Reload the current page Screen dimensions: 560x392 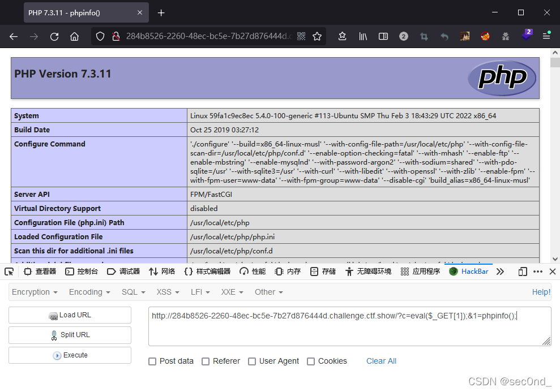(x=54, y=36)
